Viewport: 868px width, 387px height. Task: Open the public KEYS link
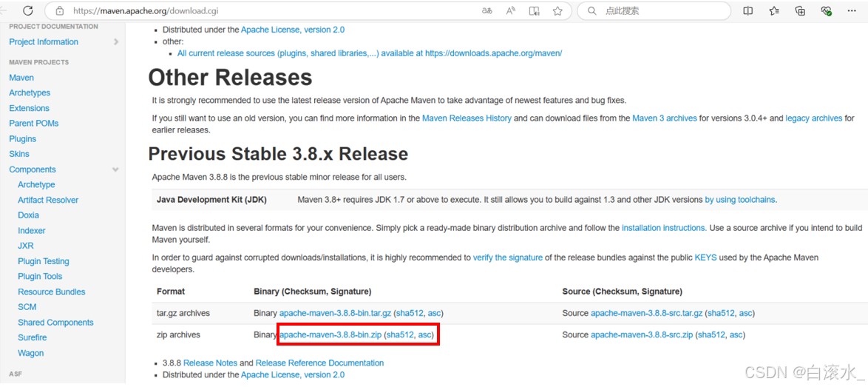[705, 258]
